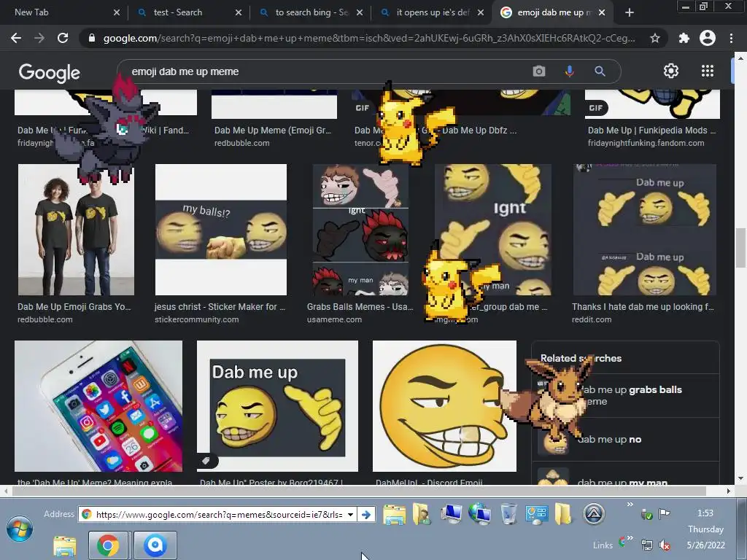The image size is (747, 560).
Task: Click the Google search query field
Action: click(324, 72)
